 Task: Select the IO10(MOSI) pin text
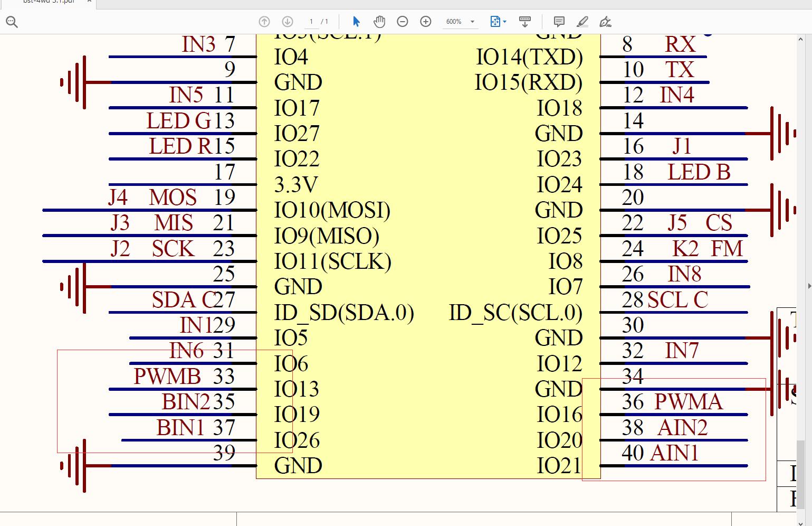pyautogui.click(x=332, y=210)
